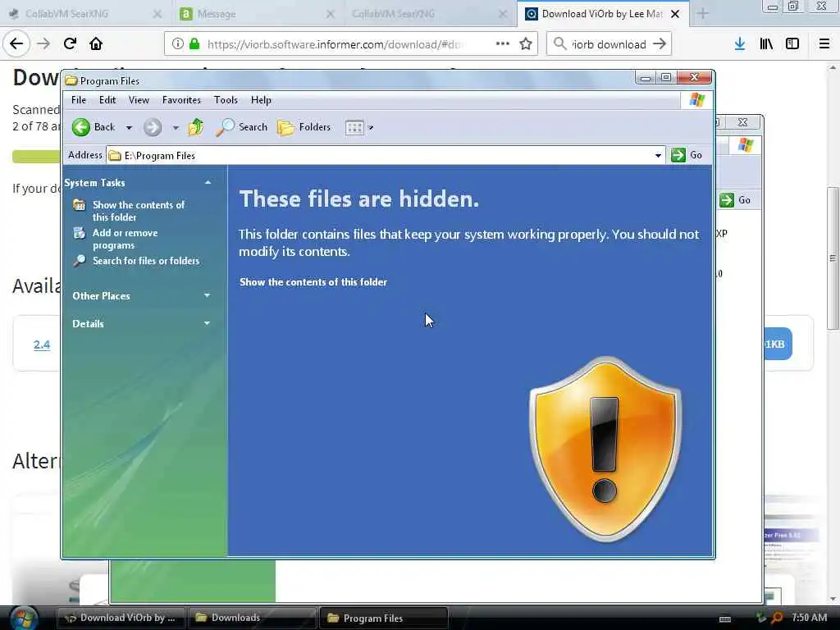
Task: Collapse the System Tasks section
Action: pyautogui.click(x=208, y=183)
